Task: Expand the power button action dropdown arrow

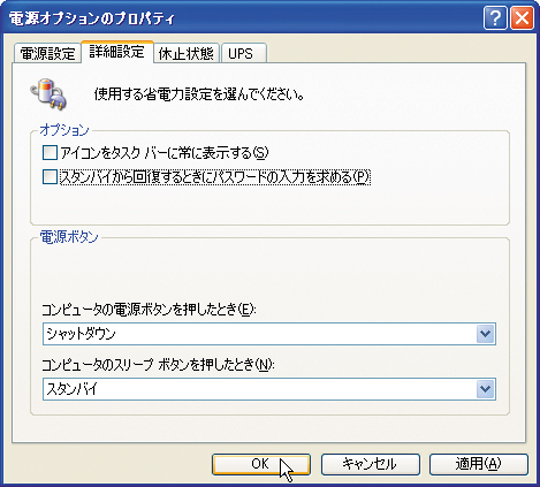Action: (485, 333)
